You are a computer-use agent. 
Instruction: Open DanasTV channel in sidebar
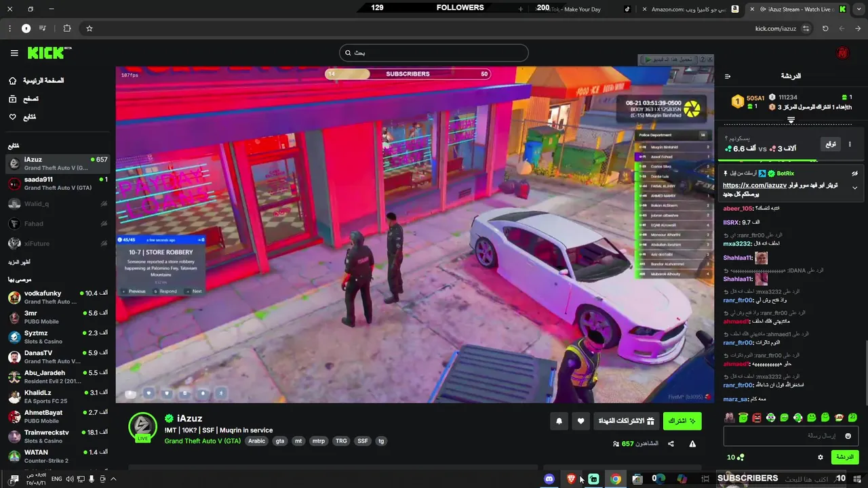point(58,357)
